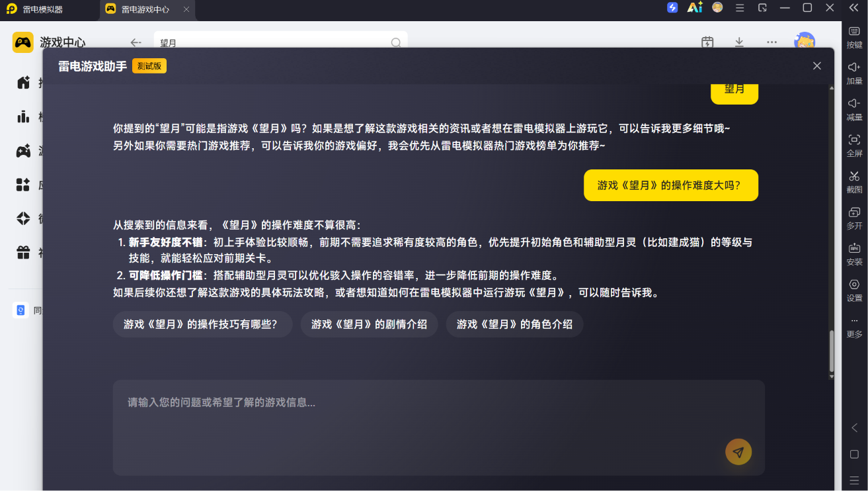Viewport: 868px width, 491px height.
Task: Click the magnifier search icon
Action: point(396,42)
